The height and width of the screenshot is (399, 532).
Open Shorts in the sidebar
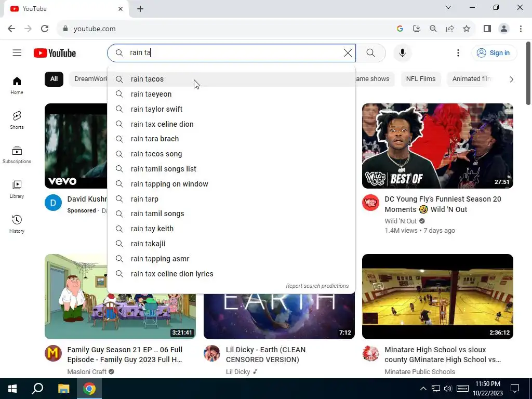(x=17, y=120)
